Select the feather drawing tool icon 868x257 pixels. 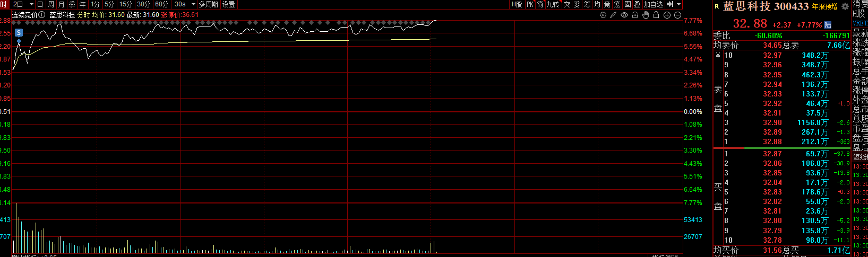(x=613, y=15)
